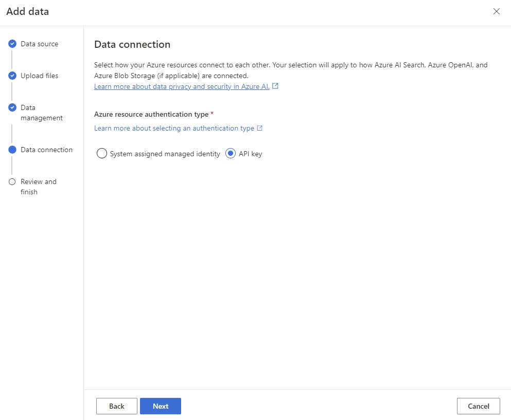Jump to the Upload files step label

[39, 76]
